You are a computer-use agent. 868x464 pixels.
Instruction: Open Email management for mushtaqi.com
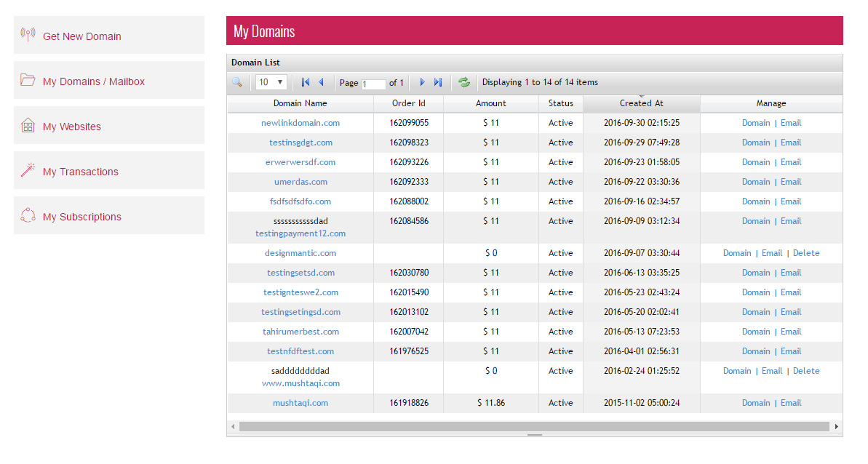[790, 403]
